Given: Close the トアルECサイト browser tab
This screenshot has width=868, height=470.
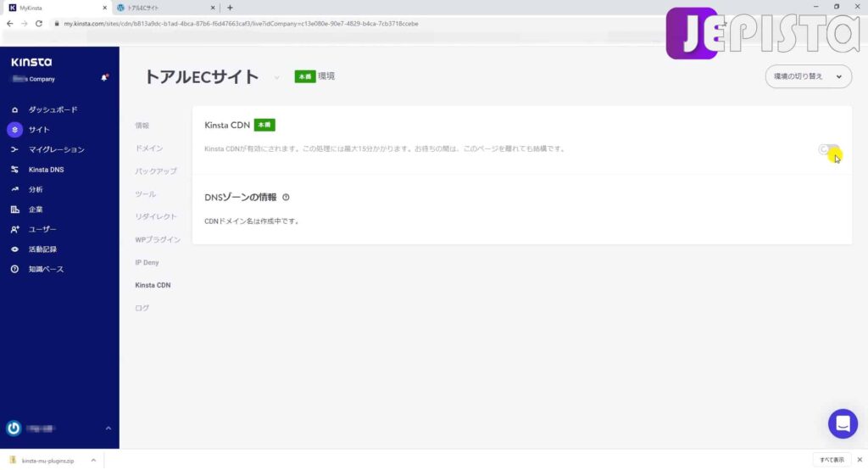Looking at the screenshot, I should (213, 8).
